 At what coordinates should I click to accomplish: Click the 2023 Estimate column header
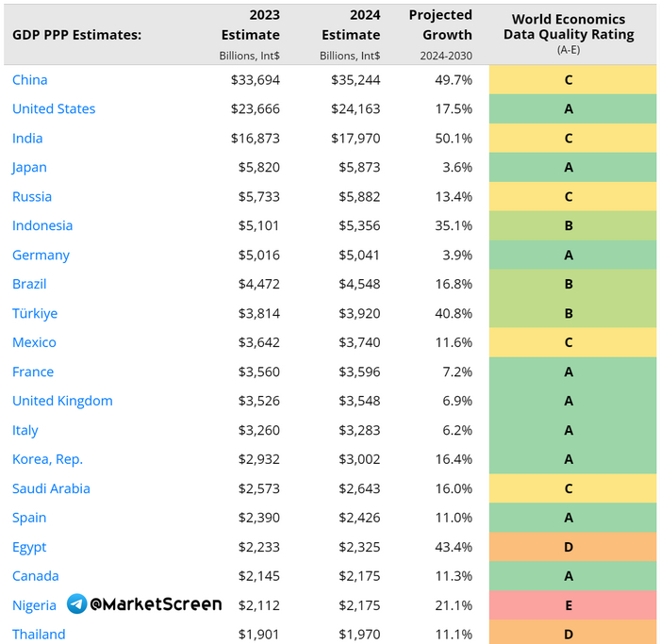pos(251,25)
